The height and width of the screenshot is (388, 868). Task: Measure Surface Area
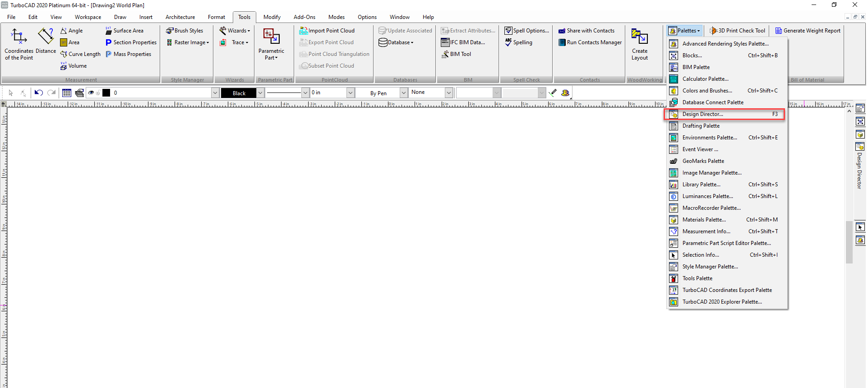click(125, 31)
